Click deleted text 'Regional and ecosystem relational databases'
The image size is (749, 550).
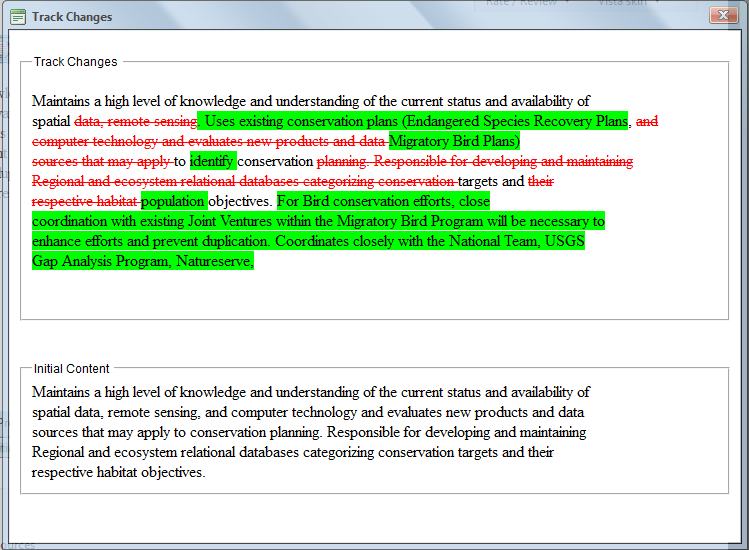[165, 182]
